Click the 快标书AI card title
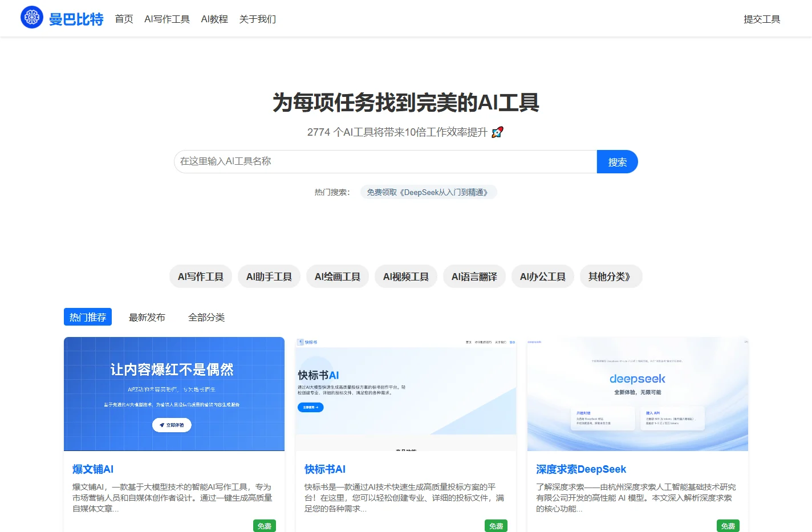This screenshot has width=812, height=532. click(325, 469)
